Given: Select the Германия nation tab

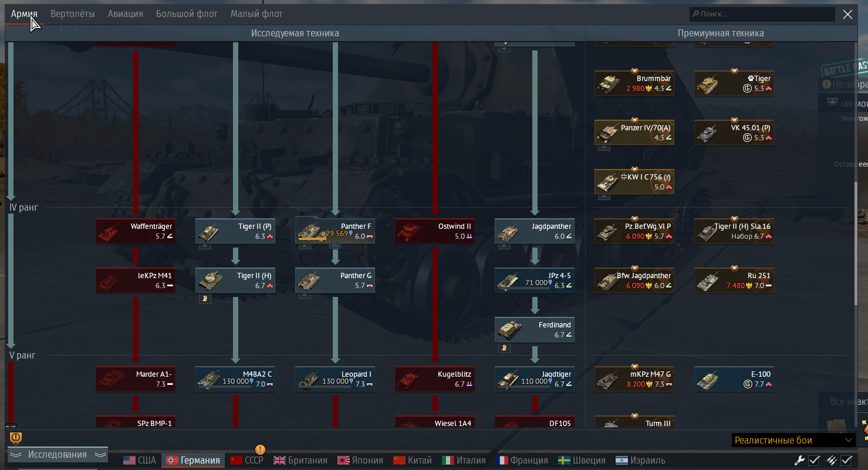Looking at the screenshot, I should (193, 461).
